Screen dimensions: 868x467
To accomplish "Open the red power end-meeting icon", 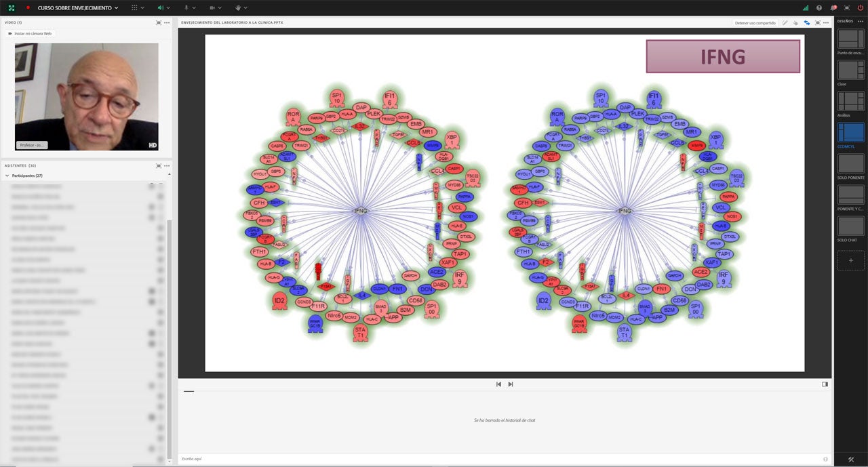I will [861, 7].
